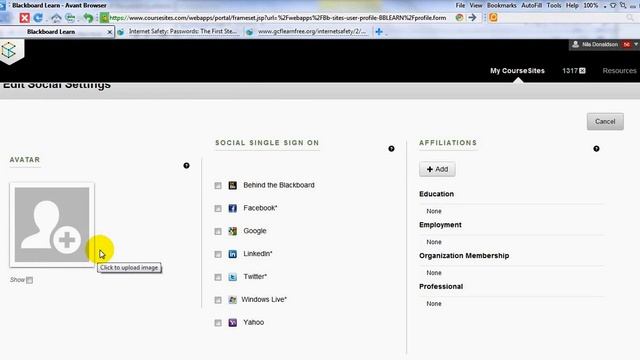Click the Yahoo logo icon
This screenshot has height=360, width=640.
233,322
